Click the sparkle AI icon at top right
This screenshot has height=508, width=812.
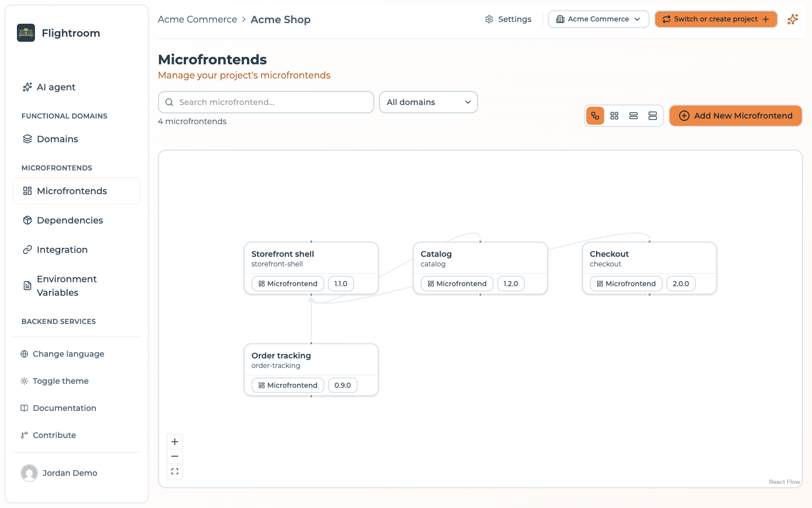point(793,19)
